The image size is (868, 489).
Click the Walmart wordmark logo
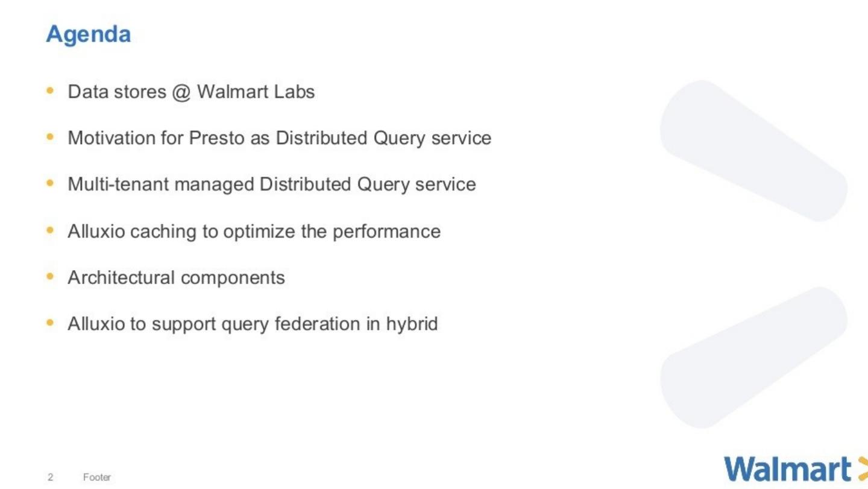[x=787, y=470]
